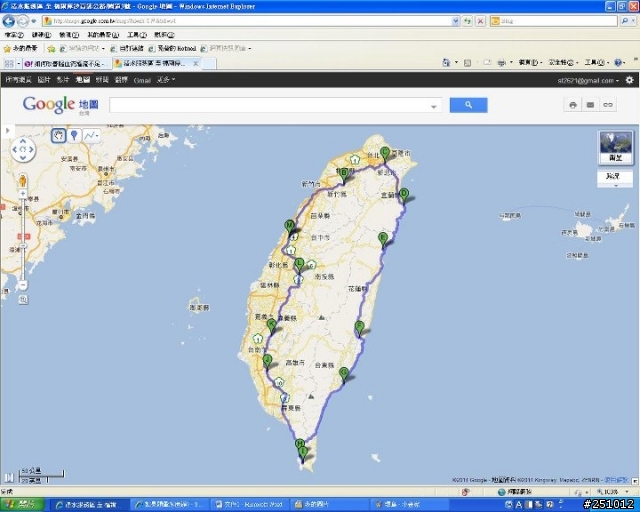Screen dimensions: 640x512
Task: Refresh the page with the green arrows icon
Action: pos(468,21)
